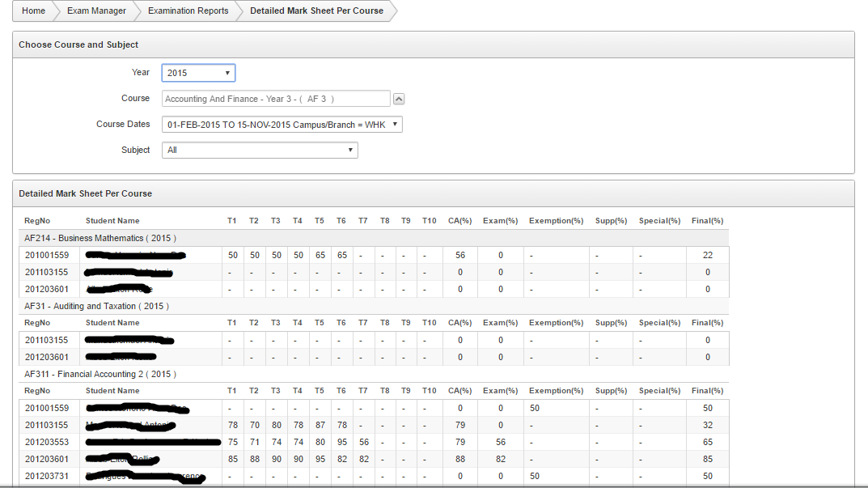Click the Final mark 65 for student 201203553
868x488 pixels.
[708, 443]
